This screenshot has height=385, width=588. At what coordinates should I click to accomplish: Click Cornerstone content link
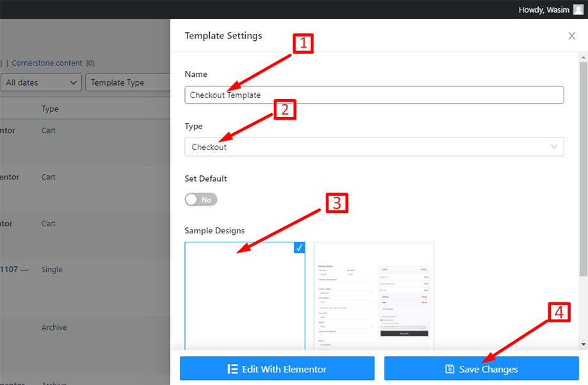tap(47, 63)
